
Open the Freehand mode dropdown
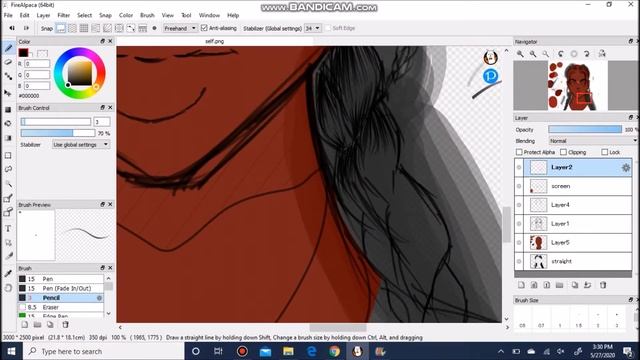180,28
